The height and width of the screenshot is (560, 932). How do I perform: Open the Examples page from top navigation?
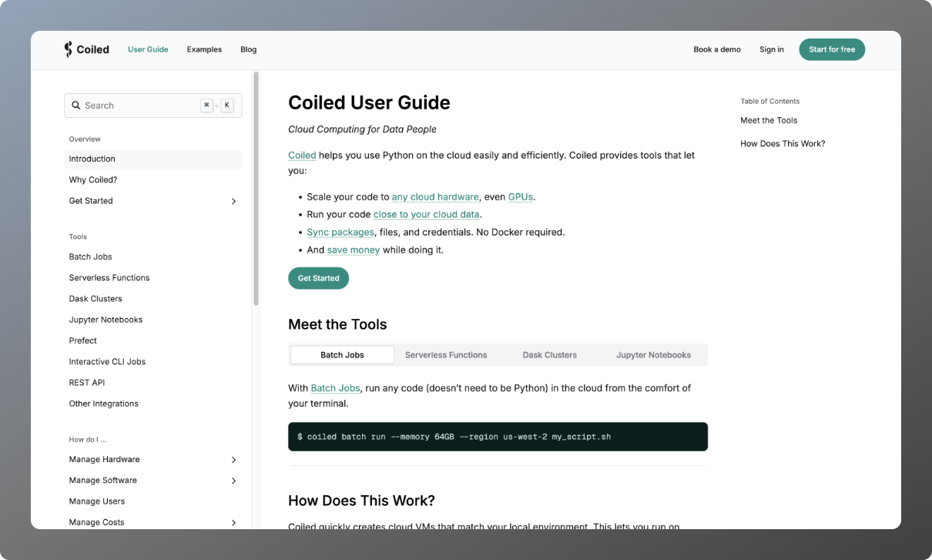204,49
